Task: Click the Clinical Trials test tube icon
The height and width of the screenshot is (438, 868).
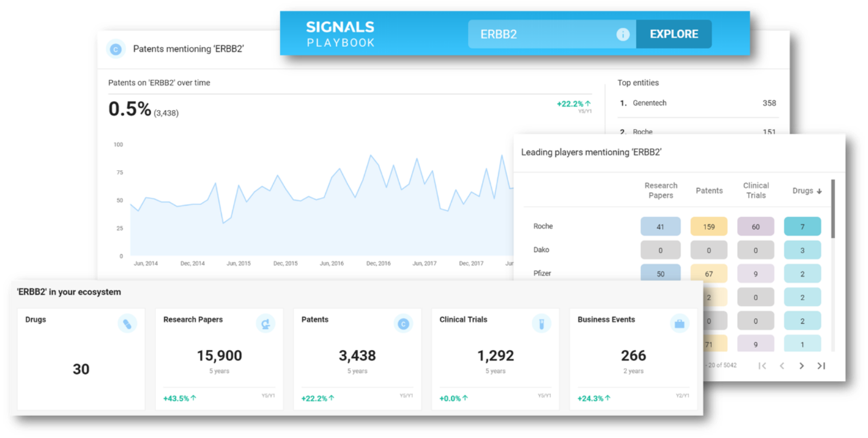Action: tap(541, 324)
